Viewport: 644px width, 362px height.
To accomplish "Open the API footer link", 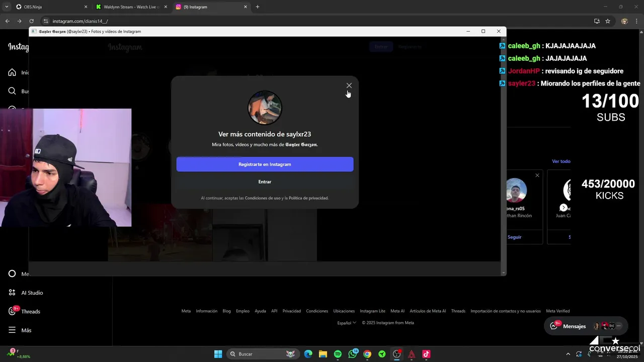I will 274,311.
